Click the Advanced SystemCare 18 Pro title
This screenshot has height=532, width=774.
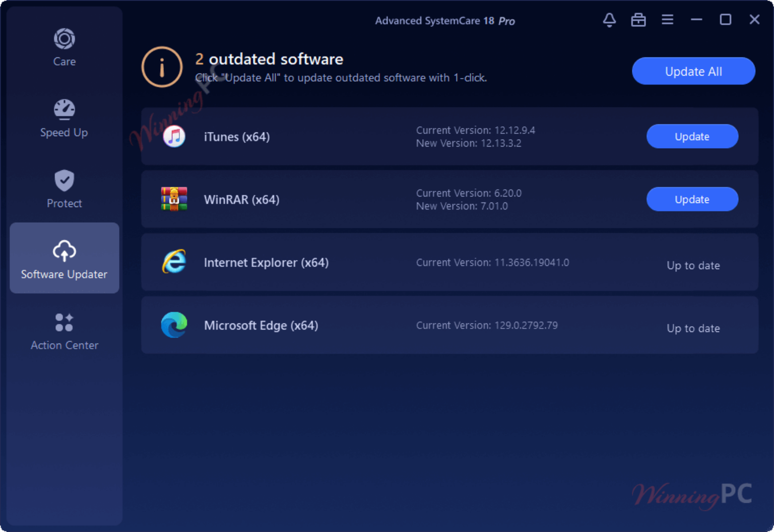445,21
